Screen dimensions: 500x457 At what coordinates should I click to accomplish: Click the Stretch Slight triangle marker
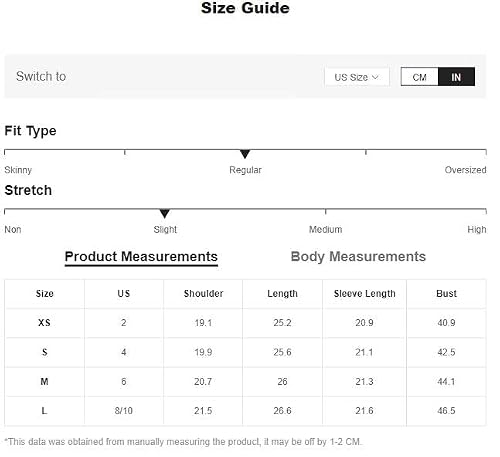click(165, 214)
